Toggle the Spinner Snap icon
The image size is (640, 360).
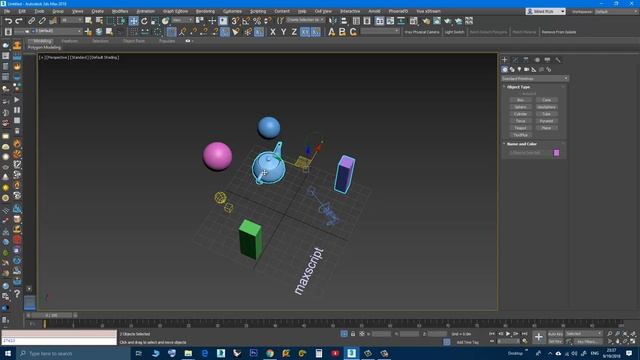point(267,21)
